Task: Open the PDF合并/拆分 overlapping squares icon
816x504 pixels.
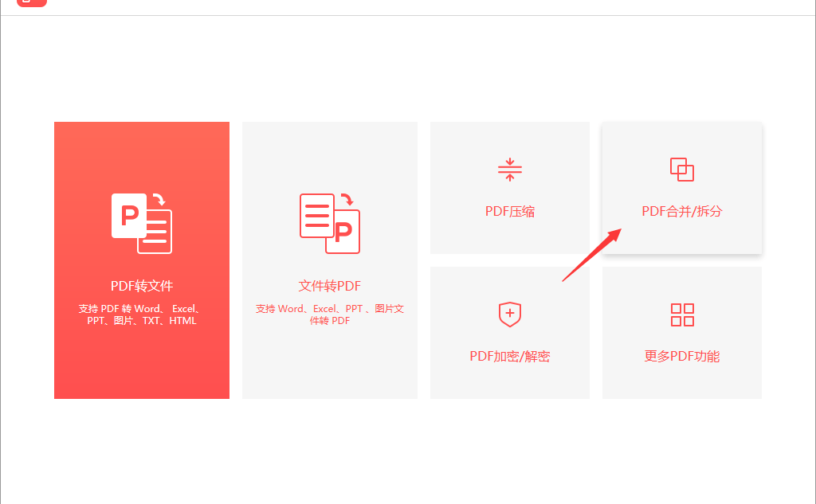Action: tap(682, 170)
